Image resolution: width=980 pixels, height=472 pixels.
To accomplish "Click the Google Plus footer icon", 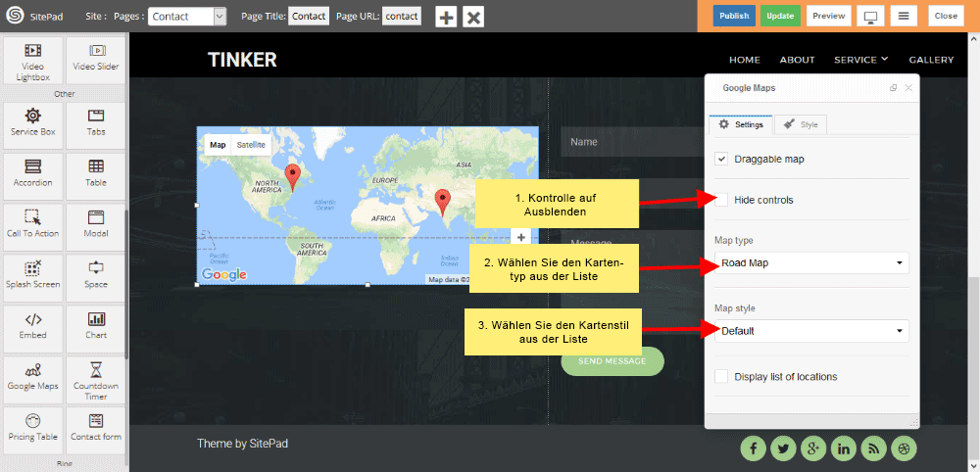I will [813, 448].
